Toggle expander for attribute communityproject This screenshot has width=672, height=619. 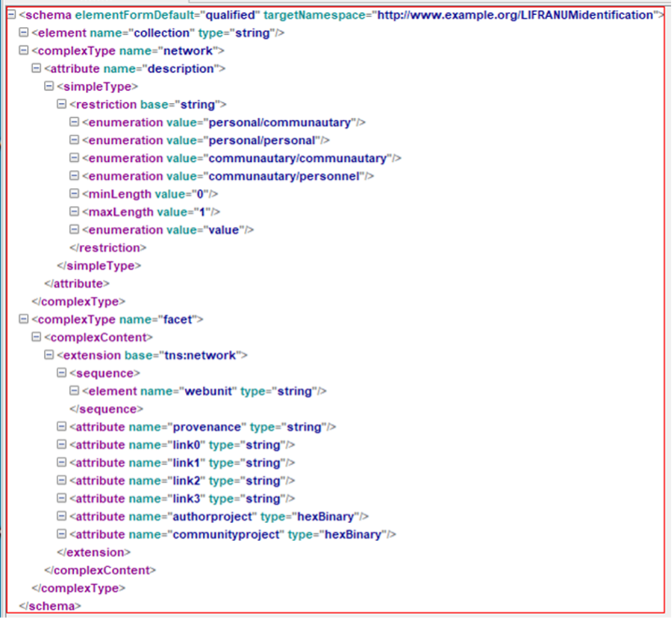(x=62, y=534)
